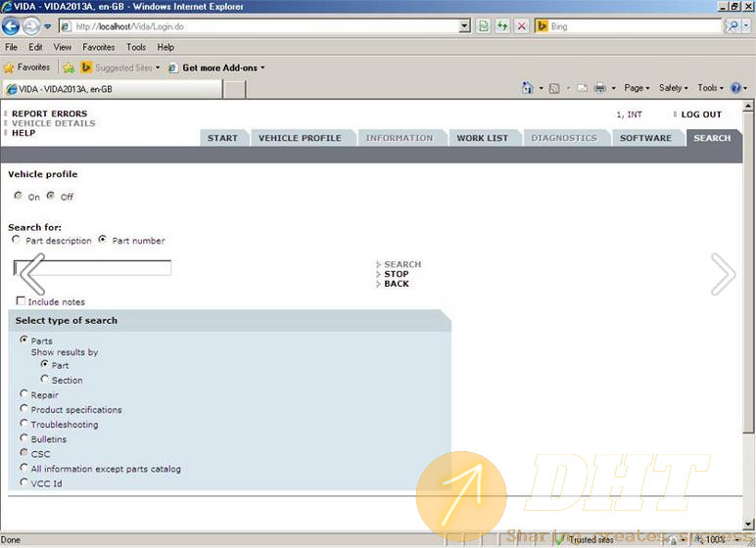Click the Add to Favorites bar icon
The width and height of the screenshot is (756, 548).
click(x=69, y=68)
